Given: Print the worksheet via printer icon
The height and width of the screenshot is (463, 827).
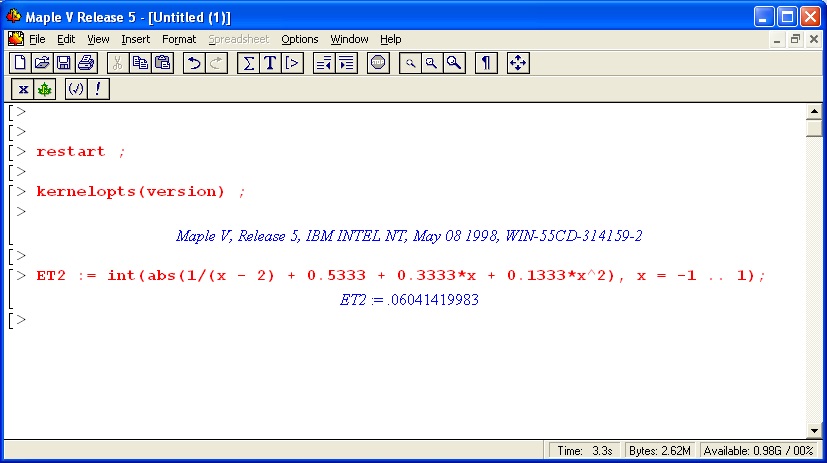Looking at the screenshot, I should click(86, 63).
